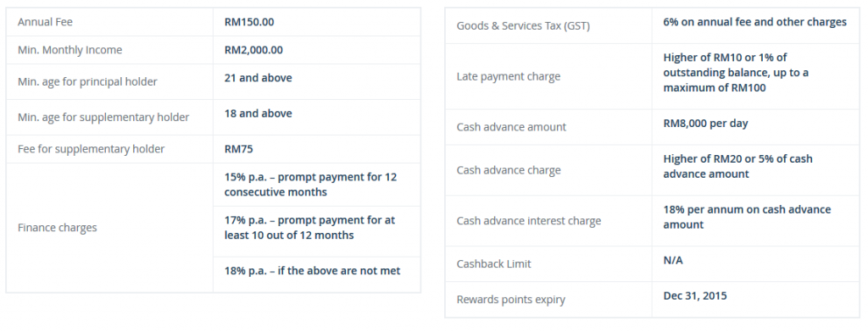
Task: Click Min. age for supplementary holder
Action: pos(103,118)
